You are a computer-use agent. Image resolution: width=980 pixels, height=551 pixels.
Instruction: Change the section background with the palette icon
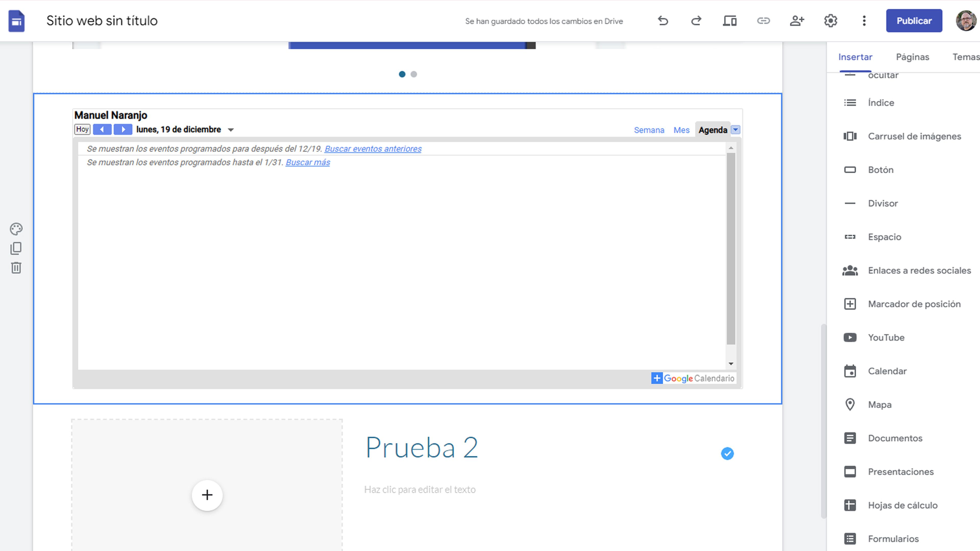16,229
